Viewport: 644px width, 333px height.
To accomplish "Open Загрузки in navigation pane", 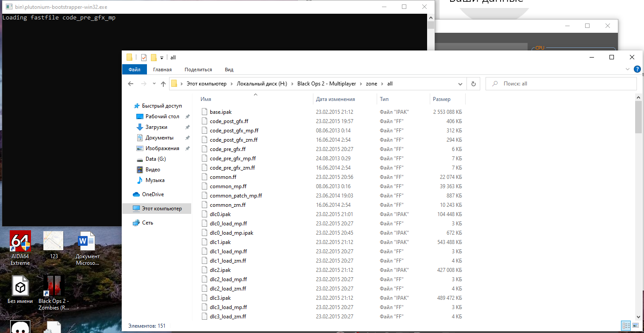I will pyautogui.click(x=156, y=127).
